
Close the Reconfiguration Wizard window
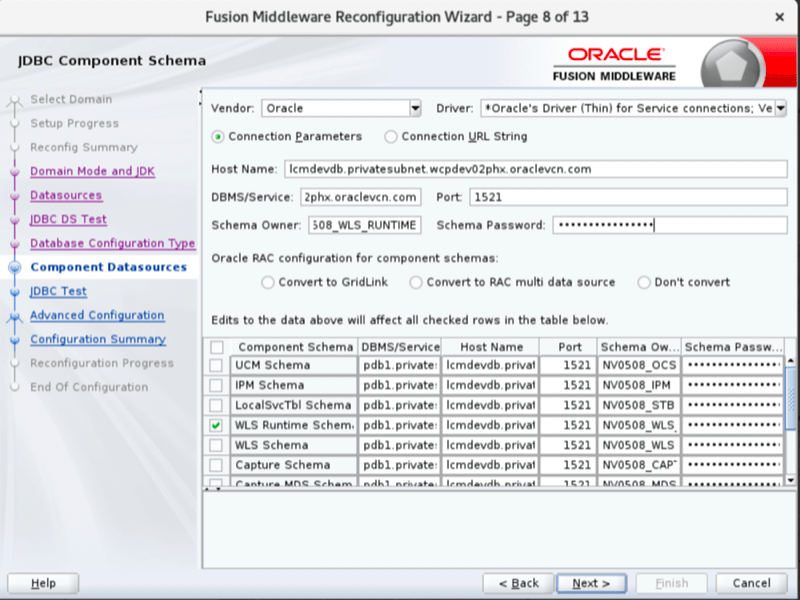[x=779, y=17]
